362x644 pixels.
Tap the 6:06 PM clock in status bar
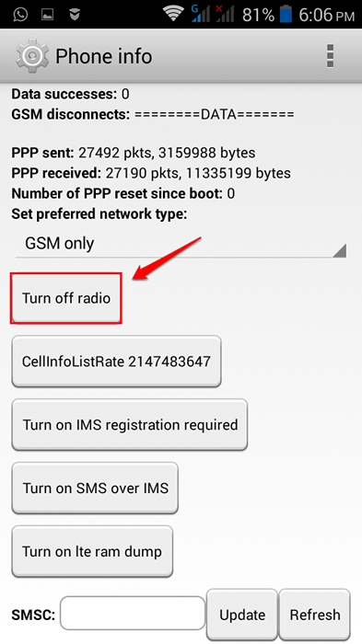pos(326,16)
